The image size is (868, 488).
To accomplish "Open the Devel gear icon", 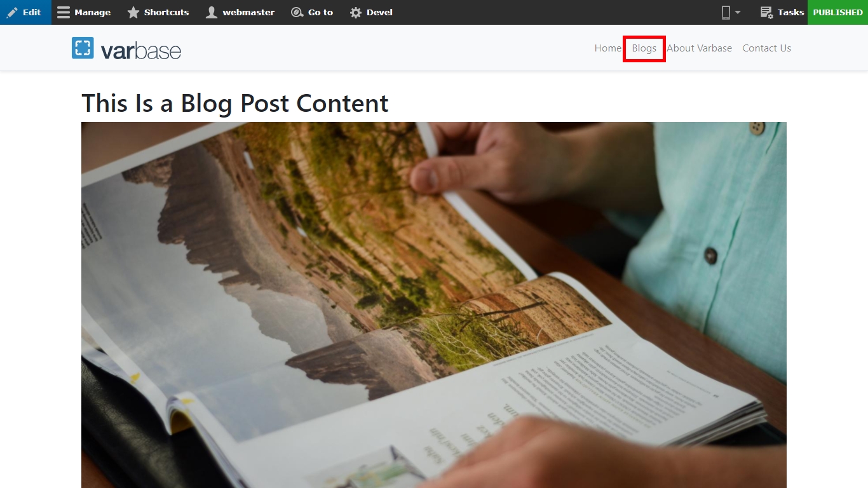I will coord(356,12).
